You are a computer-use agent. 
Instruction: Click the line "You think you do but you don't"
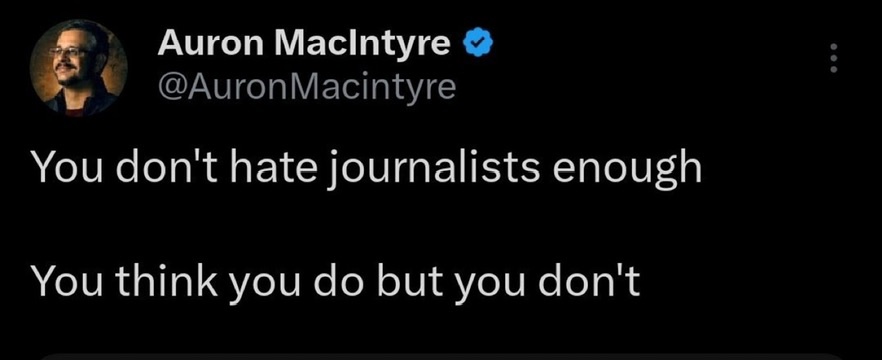336,280
